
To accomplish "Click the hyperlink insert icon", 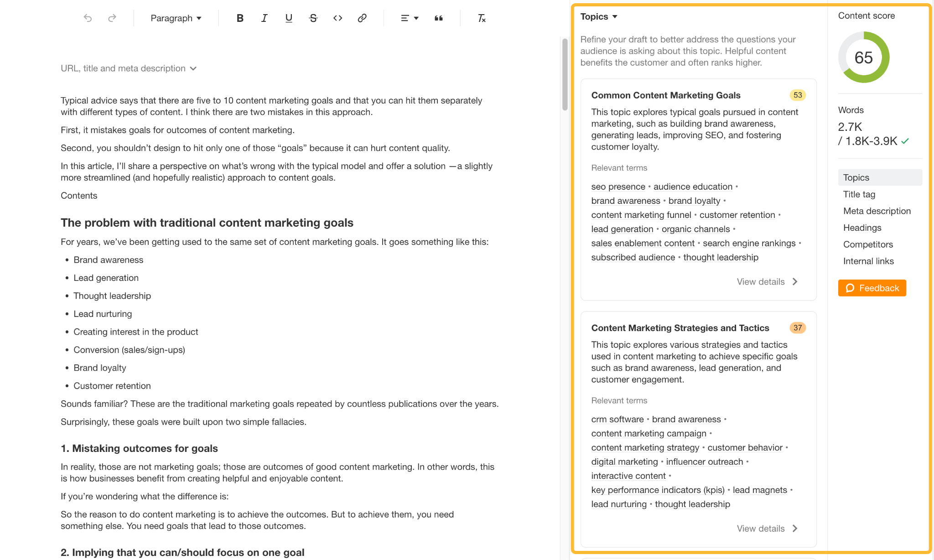I will [x=361, y=18].
